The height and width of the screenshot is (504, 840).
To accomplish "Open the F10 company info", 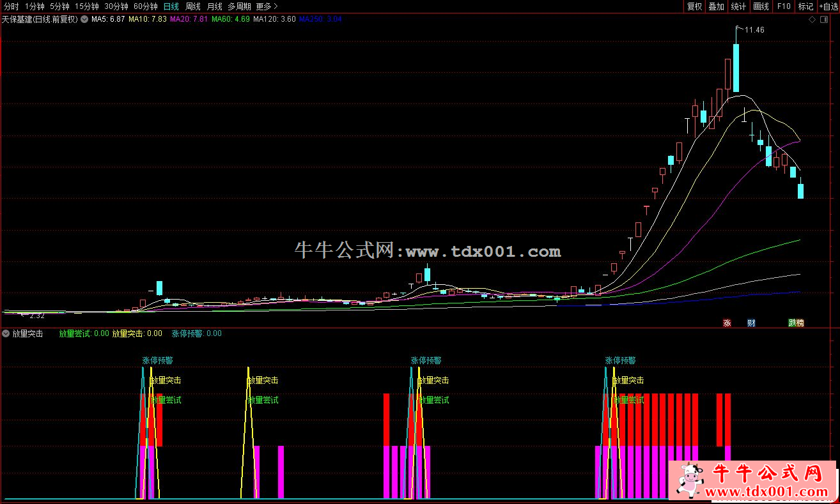I will [783, 6].
